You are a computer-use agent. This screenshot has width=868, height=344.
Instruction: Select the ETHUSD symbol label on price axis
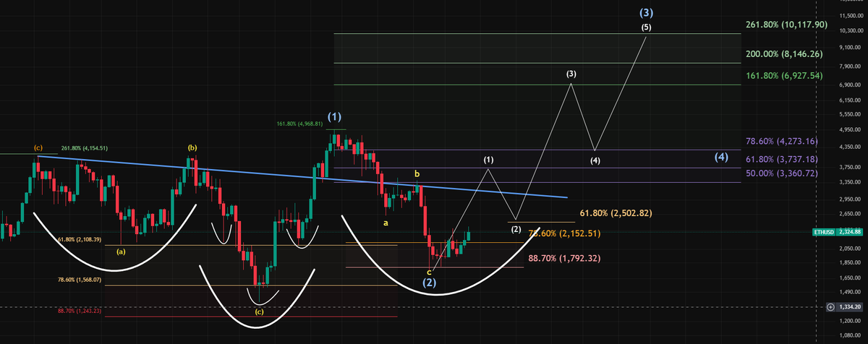tap(823, 232)
